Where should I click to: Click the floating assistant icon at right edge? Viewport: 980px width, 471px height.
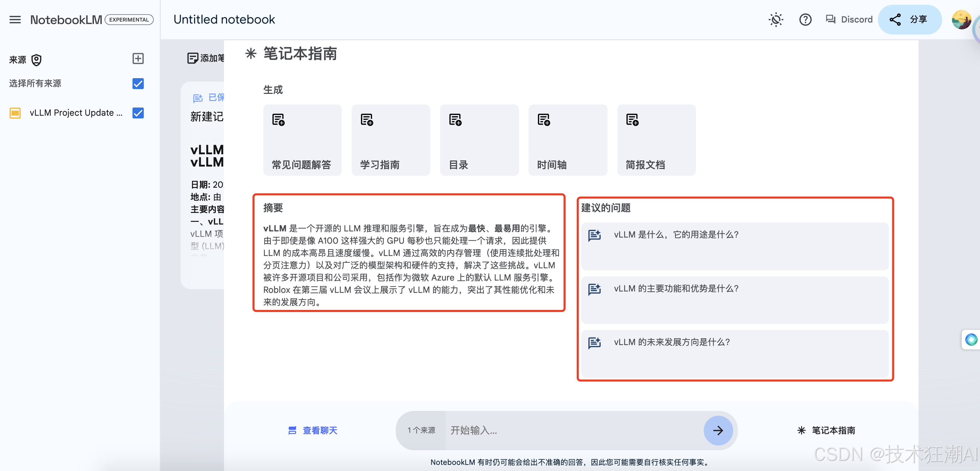pos(971,340)
